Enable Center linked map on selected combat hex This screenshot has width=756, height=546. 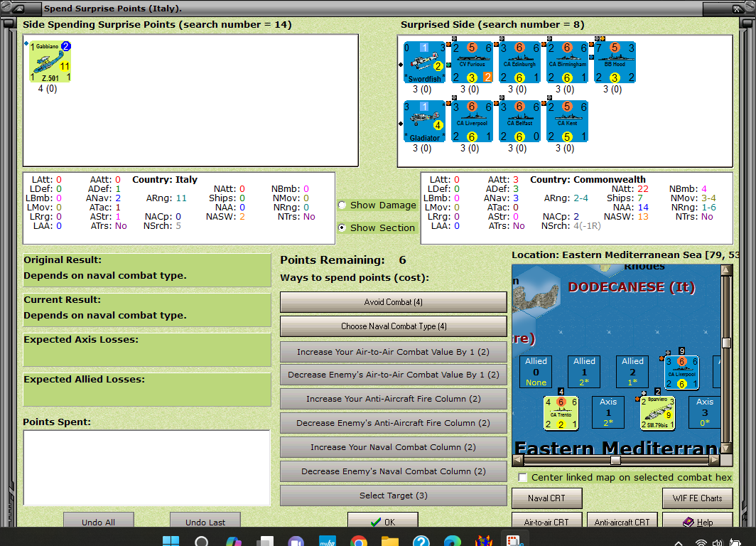pyautogui.click(x=522, y=478)
